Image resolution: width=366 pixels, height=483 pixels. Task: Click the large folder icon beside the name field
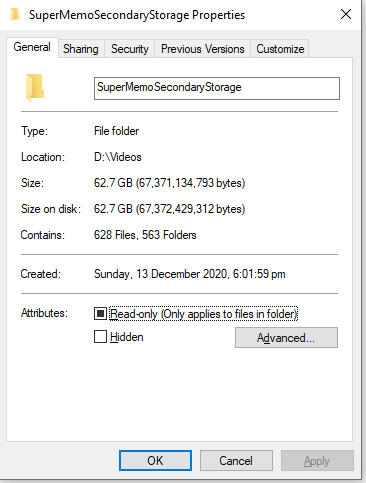click(x=35, y=87)
